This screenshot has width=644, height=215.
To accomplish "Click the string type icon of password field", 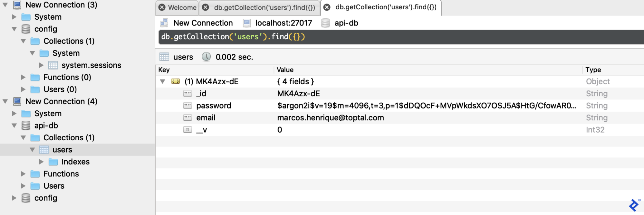I will (x=187, y=106).
